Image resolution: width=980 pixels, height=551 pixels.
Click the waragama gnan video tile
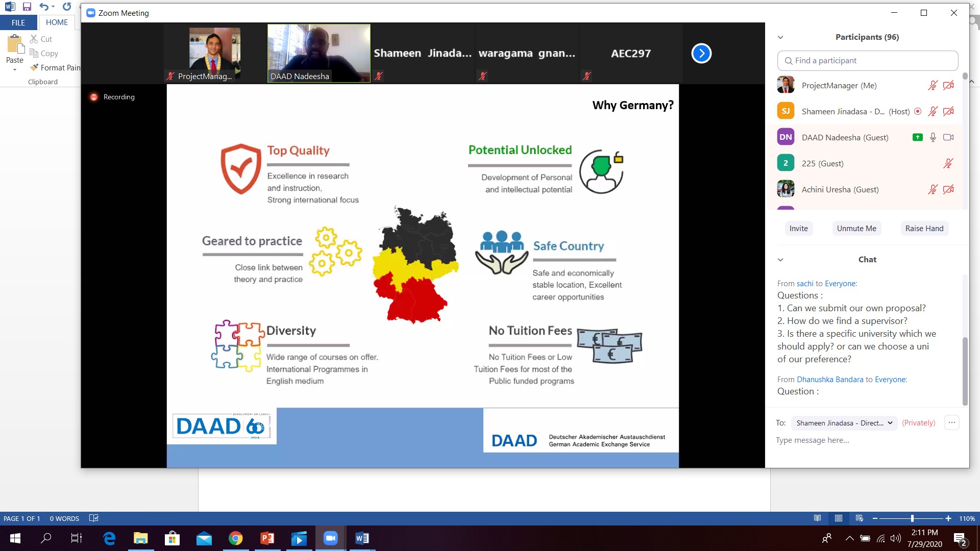[527, 53]
